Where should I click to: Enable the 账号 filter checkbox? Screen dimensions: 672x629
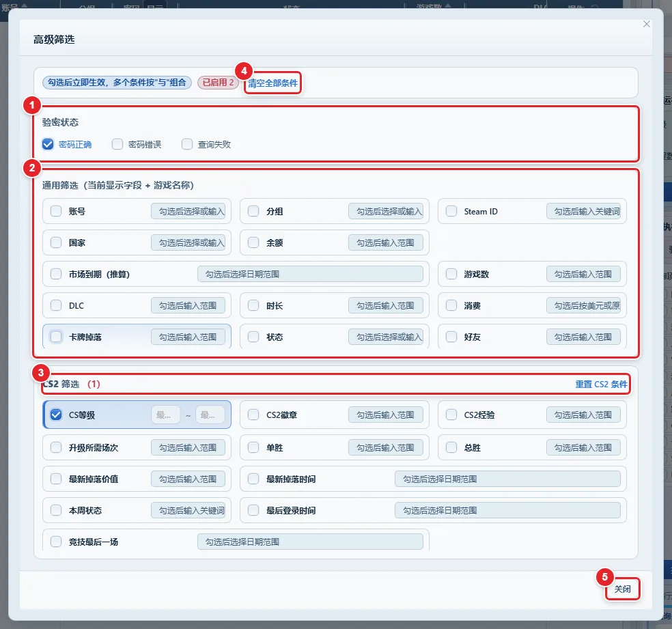(x=56, y=211)
